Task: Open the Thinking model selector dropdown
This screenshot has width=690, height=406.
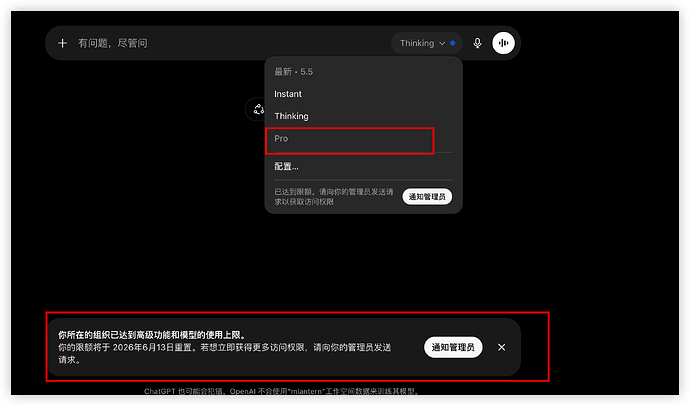Action: (x=426, y=43)
